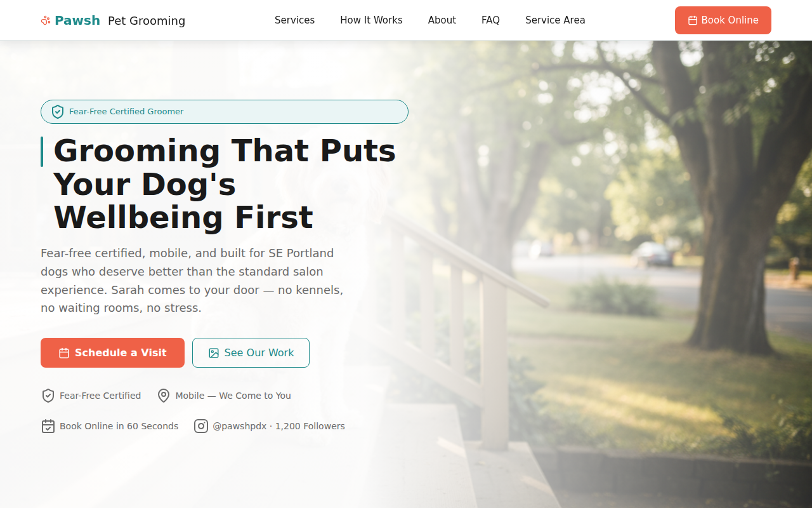Screen dimensions: 812x508
Task: Click the map pin icon beside Mobile
Action: point(164,396)
